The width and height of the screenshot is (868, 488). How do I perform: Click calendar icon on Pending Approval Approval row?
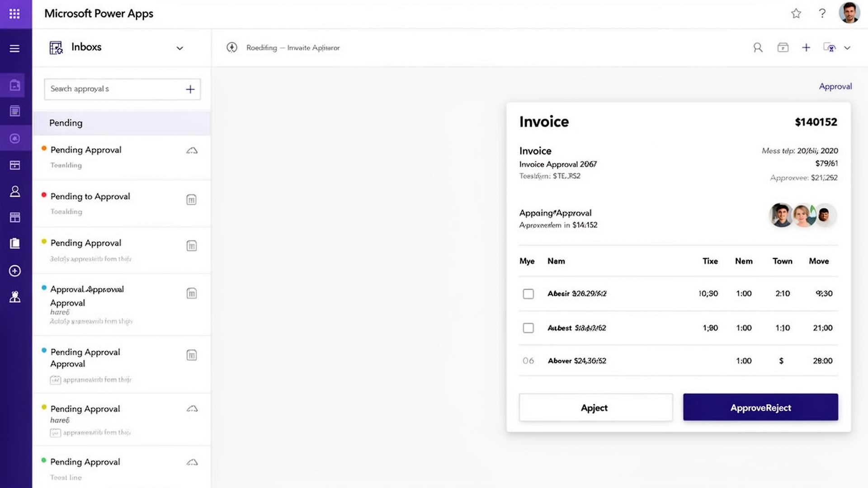point(192,355)
